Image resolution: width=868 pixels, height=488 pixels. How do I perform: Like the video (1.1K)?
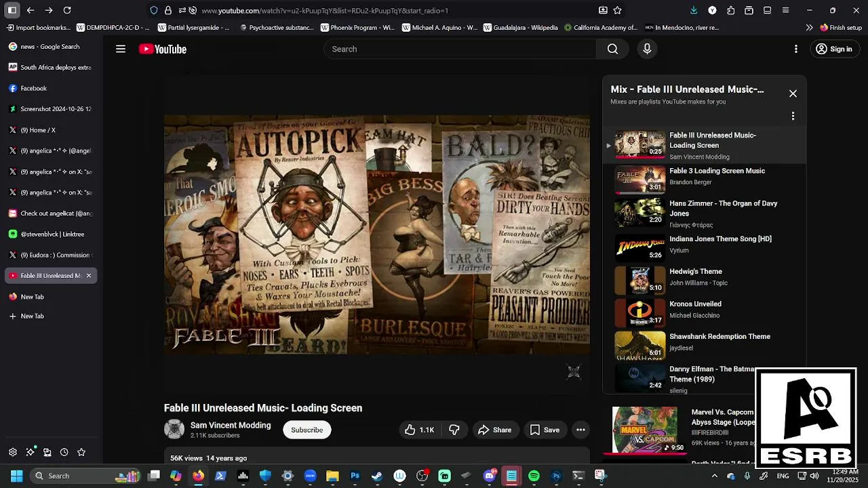pyautogui.click(x=419, y=430)
